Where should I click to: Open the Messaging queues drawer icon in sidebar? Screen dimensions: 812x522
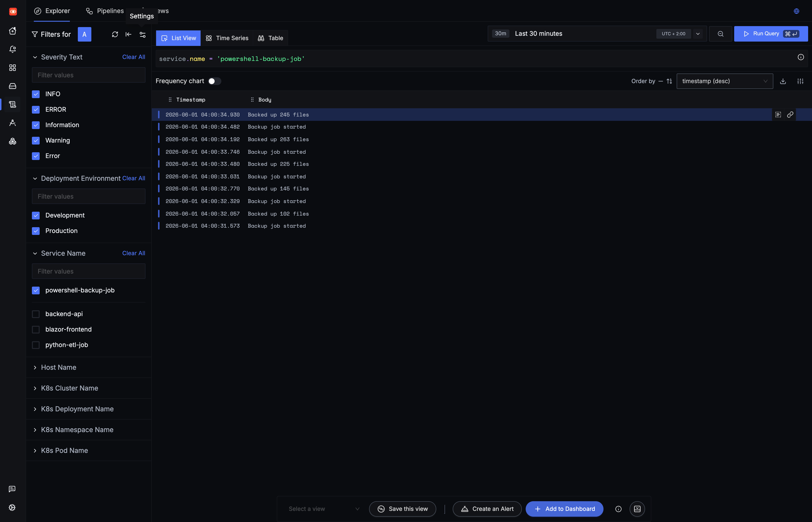point(13,86)
